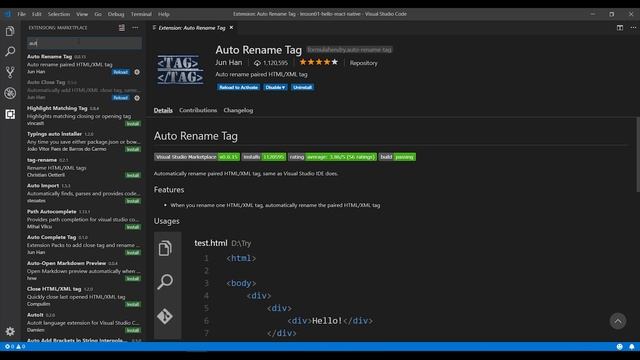Screen dimensions: 640x360
Task: Install the Typings auto installer extension
Action: tap(133, 149)
